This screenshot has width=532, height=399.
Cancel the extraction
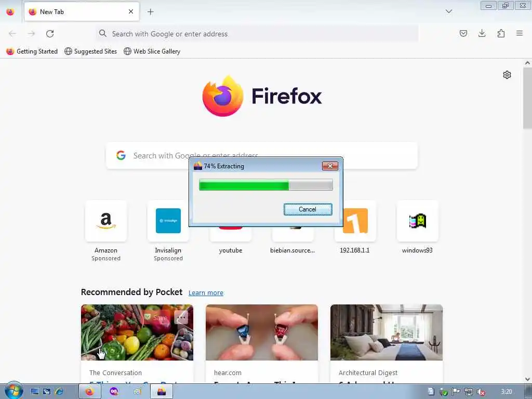[x=308, y=209]
